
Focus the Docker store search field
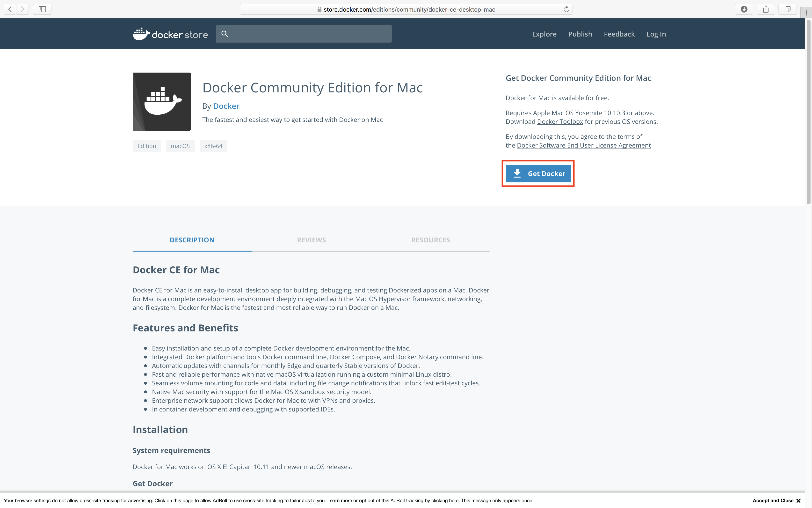[x=304, y=34]
